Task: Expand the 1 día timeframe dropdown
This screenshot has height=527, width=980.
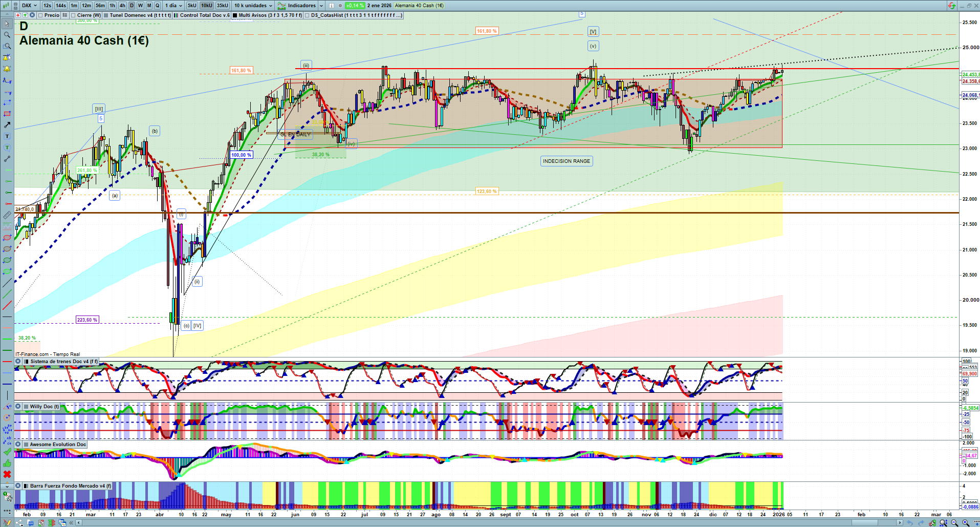Action: pyautogui.click(x=173, y=6)
